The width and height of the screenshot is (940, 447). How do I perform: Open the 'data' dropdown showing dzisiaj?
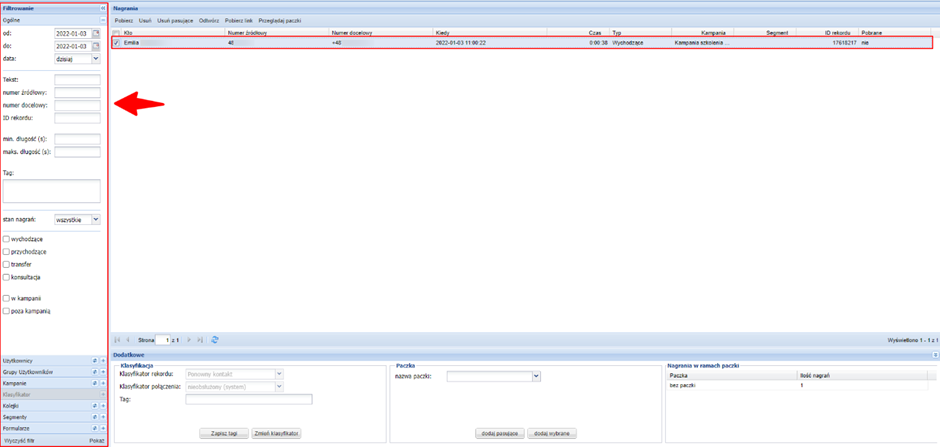[96, 59]
